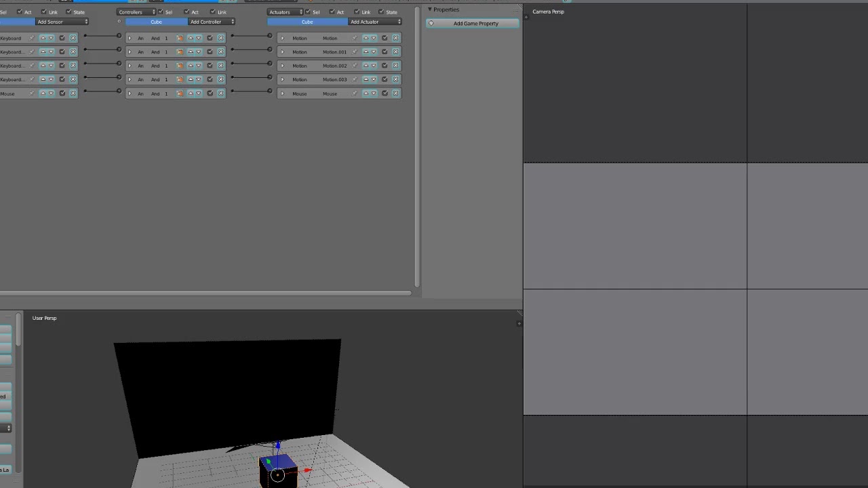Click the red X-axis manipulator handle
Screen dimensions: 868x488
click(x=308, y=470)
